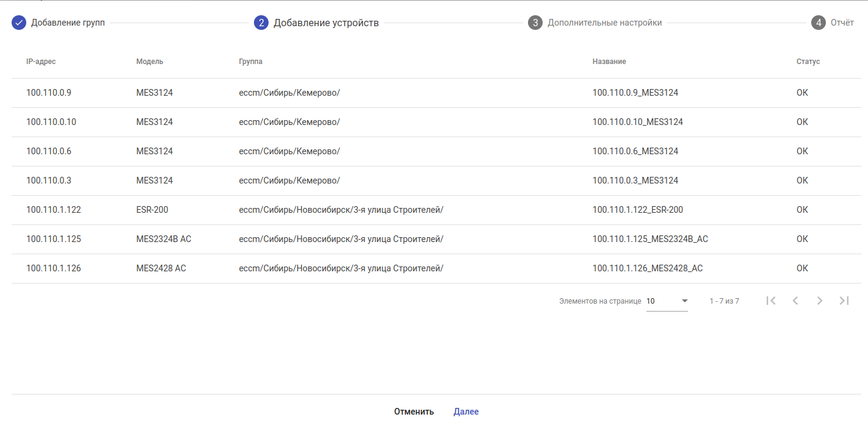This screenshot has height=439, width=868.
Task: Open the items per page dropdown
Action: point(667,301)
